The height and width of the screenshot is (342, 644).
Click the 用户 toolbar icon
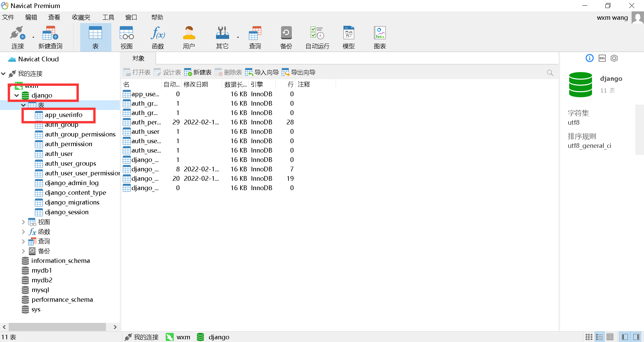(189, 37)
